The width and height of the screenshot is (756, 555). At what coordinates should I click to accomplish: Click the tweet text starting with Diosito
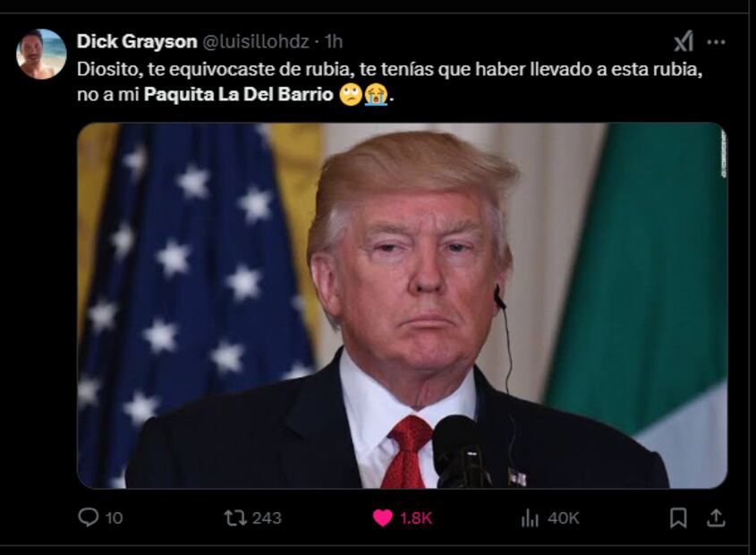point(389,82)
